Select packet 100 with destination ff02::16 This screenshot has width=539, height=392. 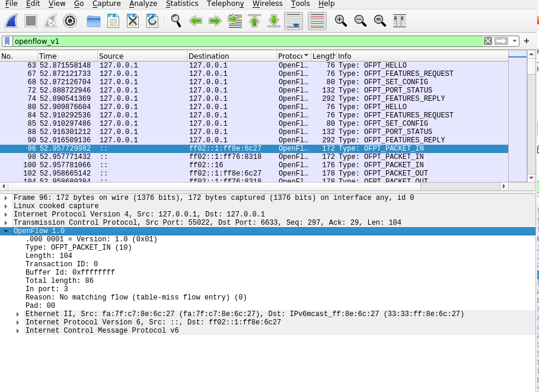[x=254, y=165]
